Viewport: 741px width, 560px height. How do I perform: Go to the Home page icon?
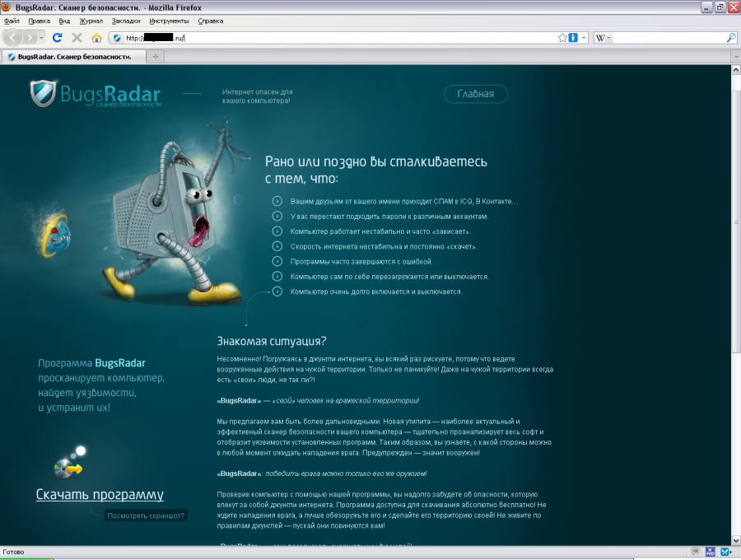click(x=96, y=38)
